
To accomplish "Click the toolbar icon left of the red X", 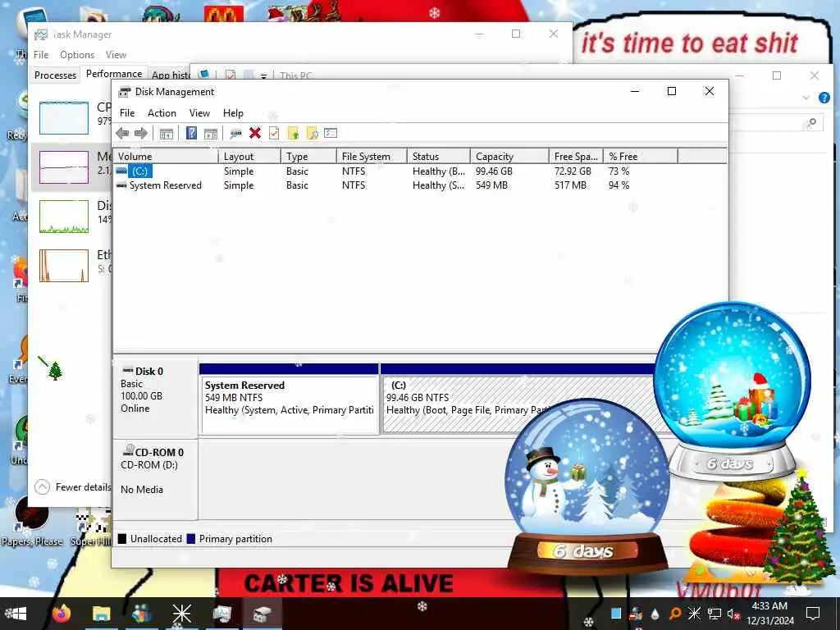I will 235,134.
